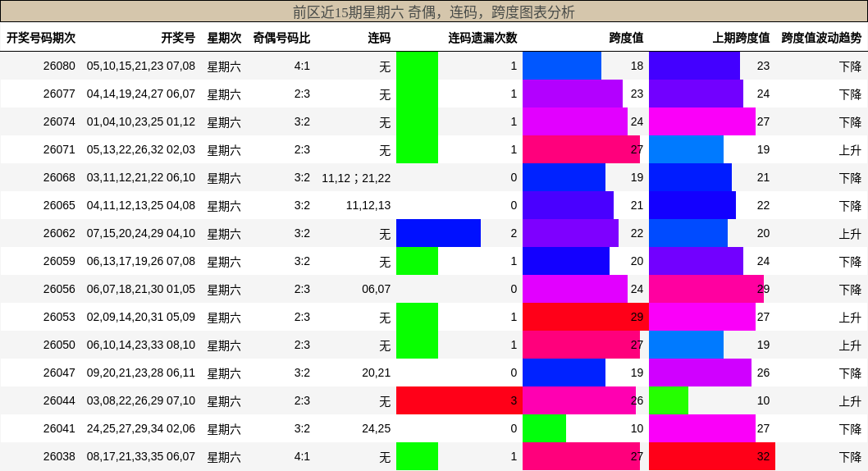Click the 4:1 ratio in row 26038
This screenshot has height=471, width=868.
[302, 456]
